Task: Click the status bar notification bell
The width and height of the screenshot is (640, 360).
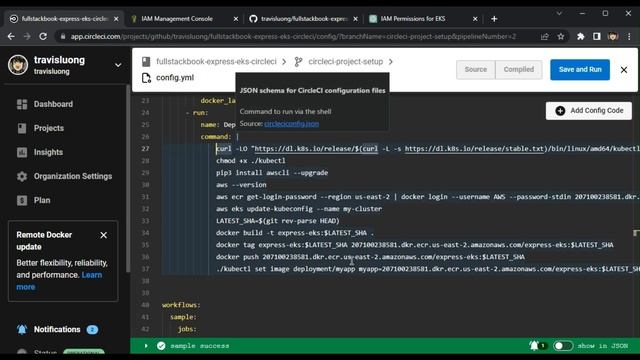Action: (x=534, y=346)
